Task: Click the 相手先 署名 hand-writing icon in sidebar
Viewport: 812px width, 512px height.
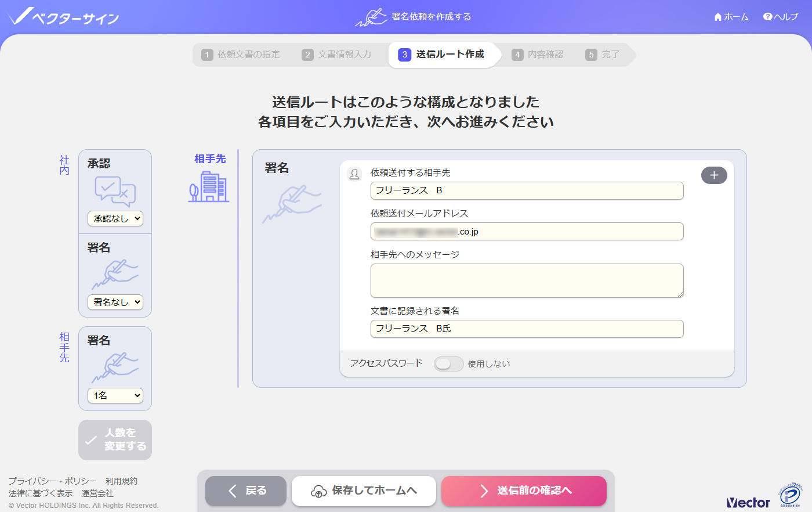Action: [115, 367]
